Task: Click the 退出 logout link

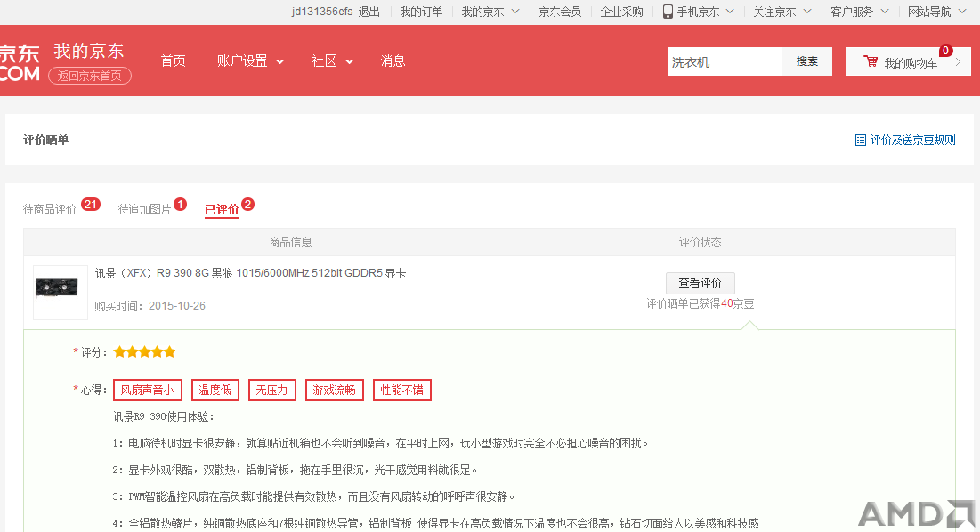Action: [x=369, y=12]
